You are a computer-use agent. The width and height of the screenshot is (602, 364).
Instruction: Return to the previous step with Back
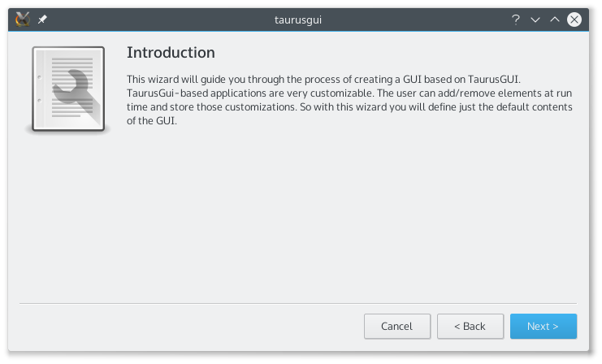tap(470, 327)
